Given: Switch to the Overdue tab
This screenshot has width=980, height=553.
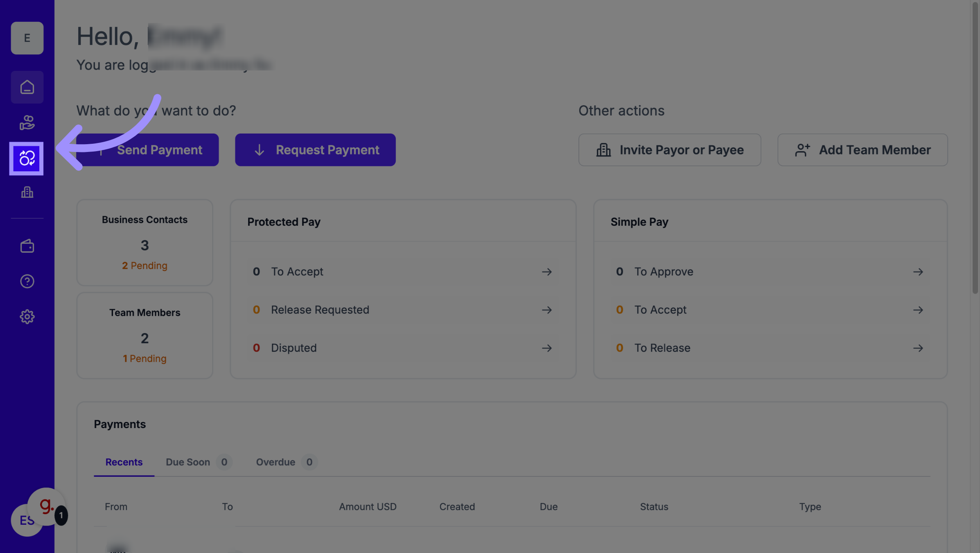Looking at the screenshot, I should click(x=275, y=462).
